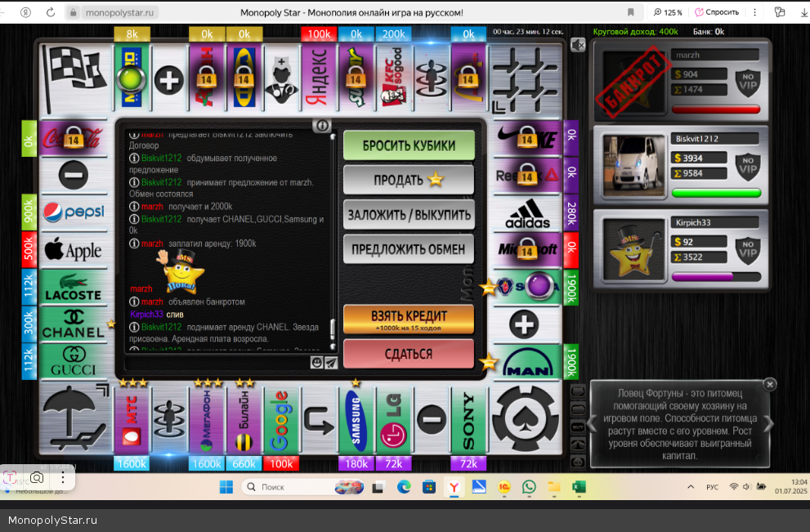Click the small BUY icon beside the tip panel
Viewport: 810px width, 532px height.
pos(578,427)
